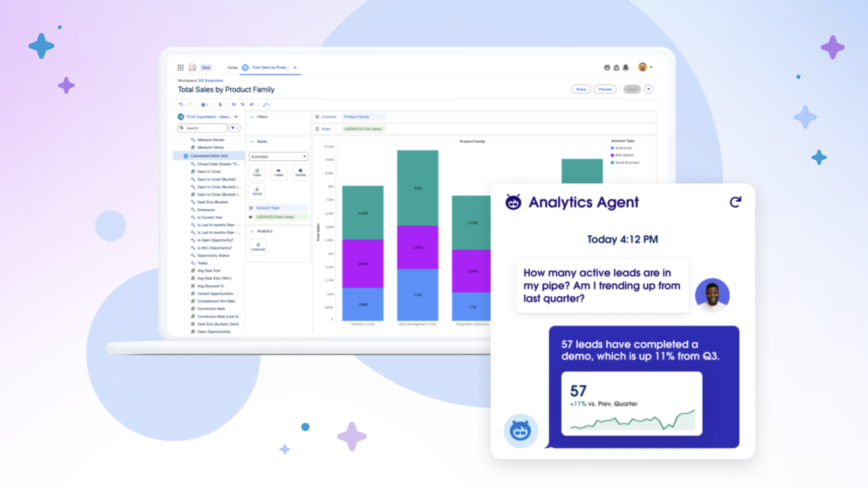Open the Forecast analytics option
The image size is (868, 488).
click(x=258, y=247)
